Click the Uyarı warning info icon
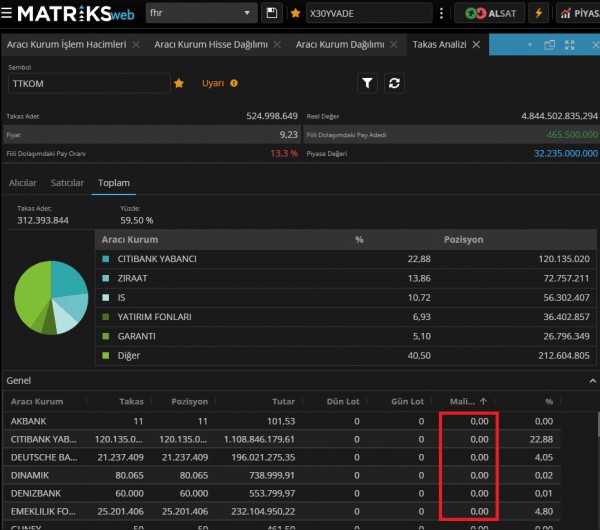This screenshot has height=530, width=600. [234, 83]
